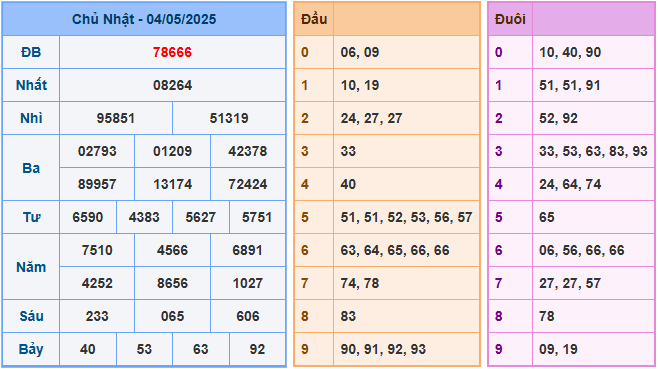The image size is (658, 369).
Task: Click the Tư prize number 4383
Action: (x=144, y=217)
